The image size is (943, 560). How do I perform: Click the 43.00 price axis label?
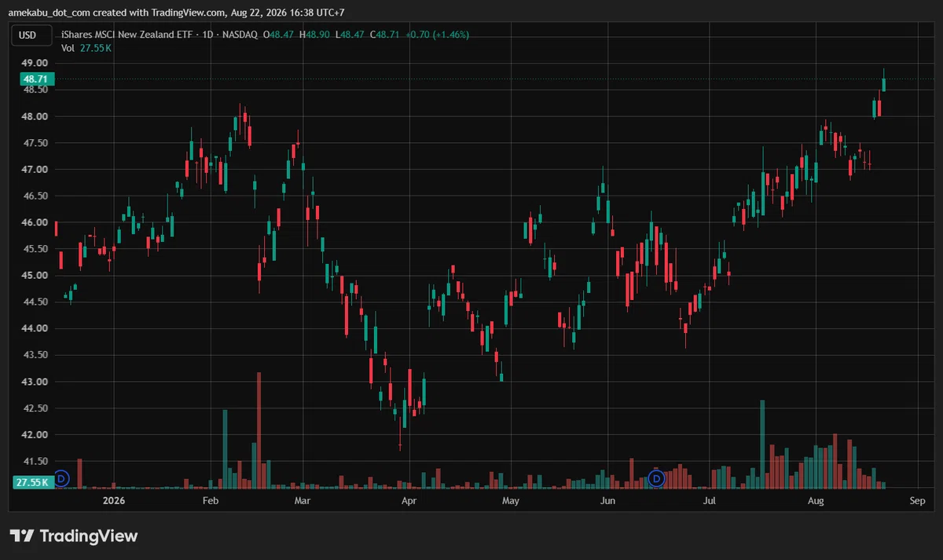point(35,382)
